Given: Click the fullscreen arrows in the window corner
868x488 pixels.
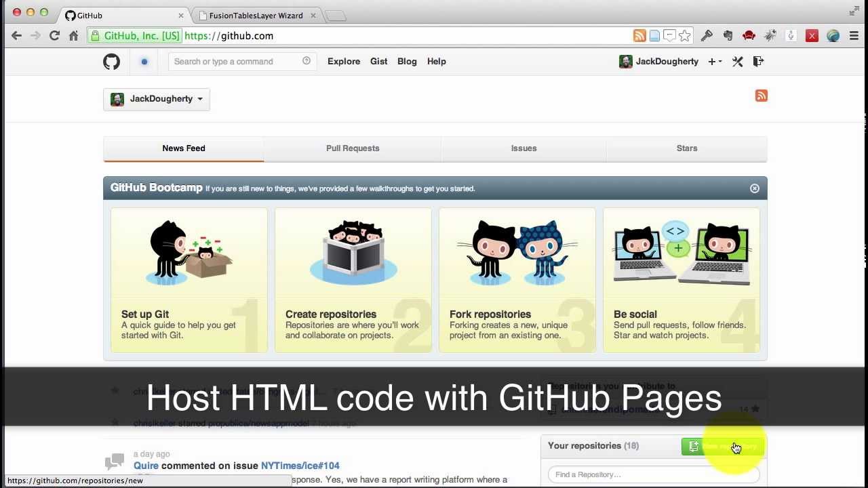Looking at the screenshot, I should tap(854, 11).
